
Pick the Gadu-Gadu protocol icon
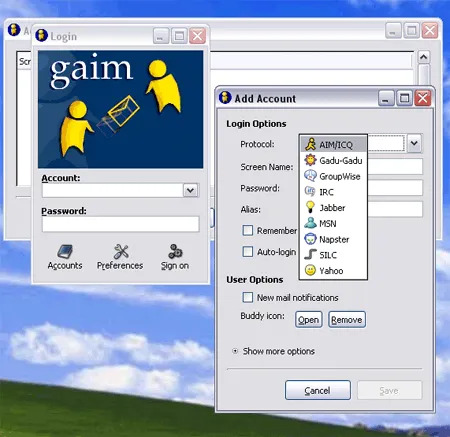point(310,160)
